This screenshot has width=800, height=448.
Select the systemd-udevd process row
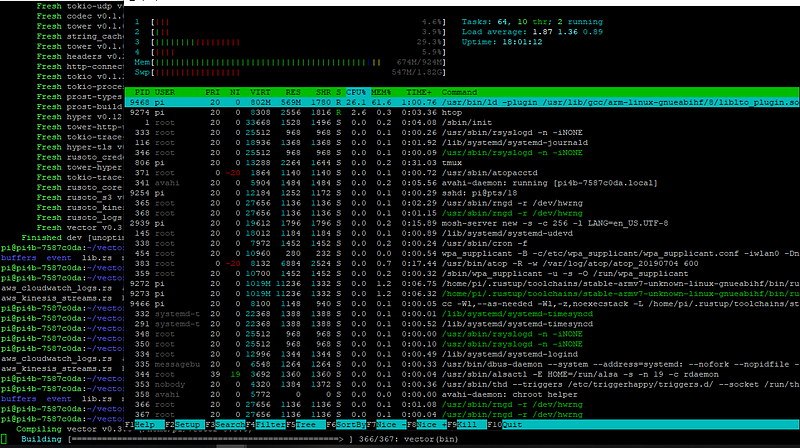point(462,234)
